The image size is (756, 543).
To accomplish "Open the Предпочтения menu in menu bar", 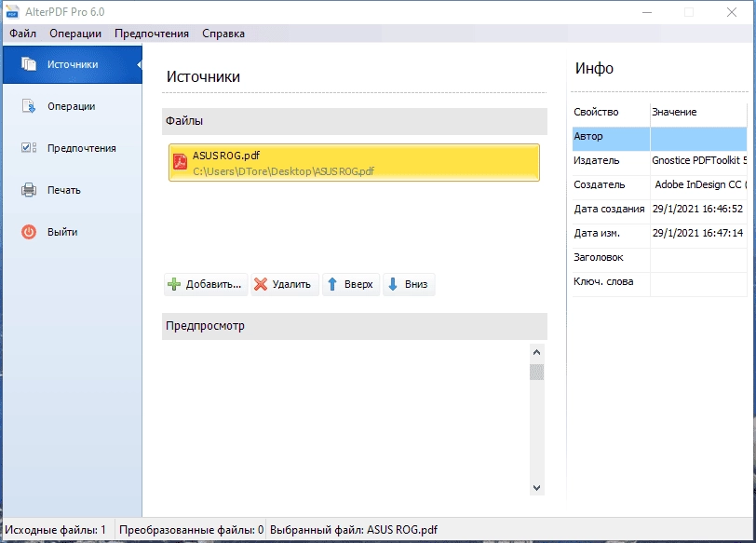I will [x=152, y=34].
